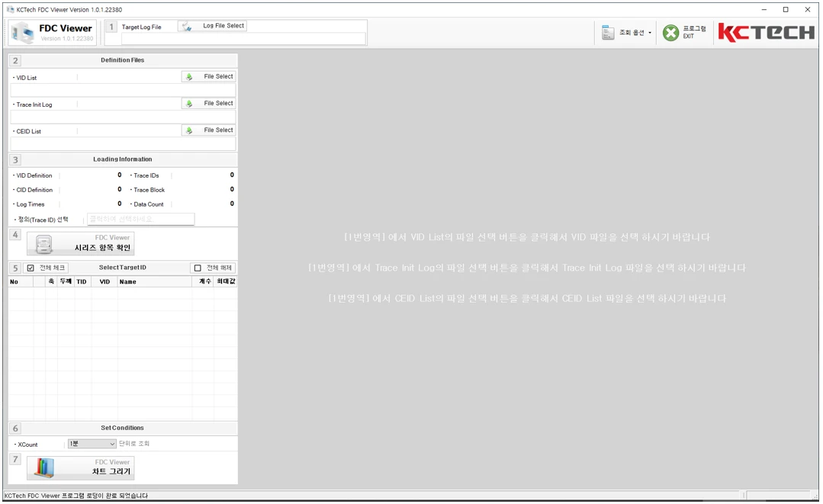This screenshot has width=823, height=504.
Task: Click File Select for VID List
Action: click(x=209, y=76)
